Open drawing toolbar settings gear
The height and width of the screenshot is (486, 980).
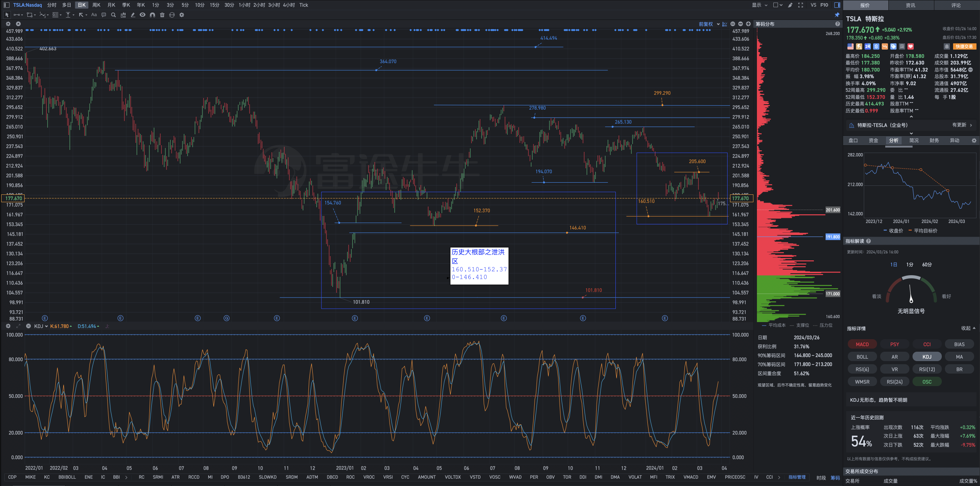182,15
